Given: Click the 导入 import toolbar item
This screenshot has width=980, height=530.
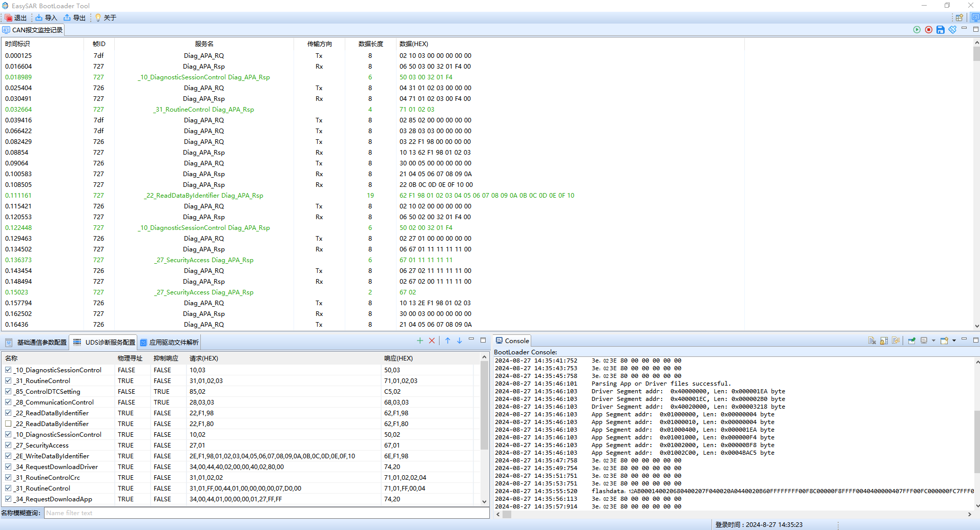Looking at the screenshot, I should [x=46, y=17].
